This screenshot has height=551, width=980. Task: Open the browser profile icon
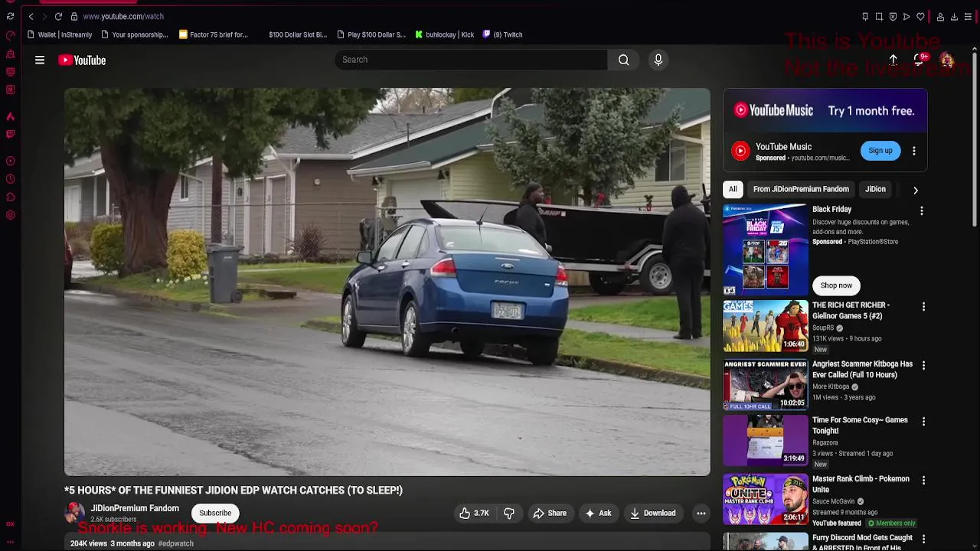click(x=940, y=16)
